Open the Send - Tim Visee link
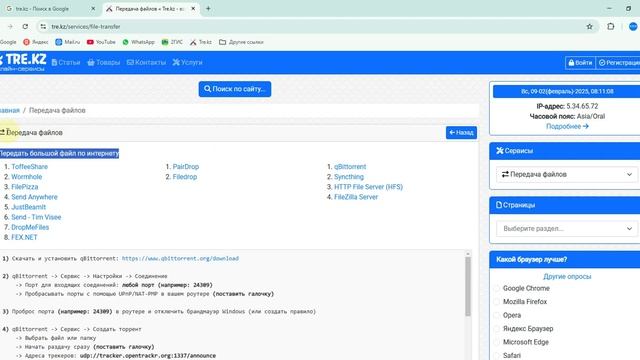 pyautogui.click(x=36, y=217)
